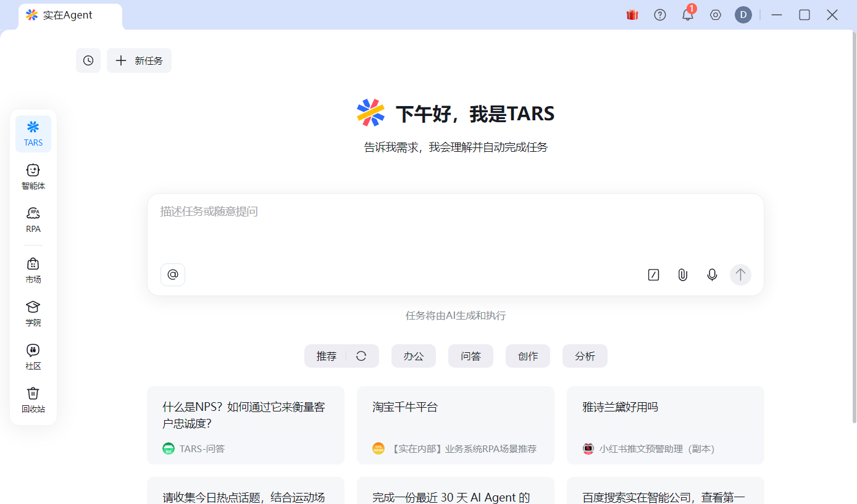Open the 雅诗兰黛好用吗 suggestion card
The image size is (857, 504).
click(666, 425)
